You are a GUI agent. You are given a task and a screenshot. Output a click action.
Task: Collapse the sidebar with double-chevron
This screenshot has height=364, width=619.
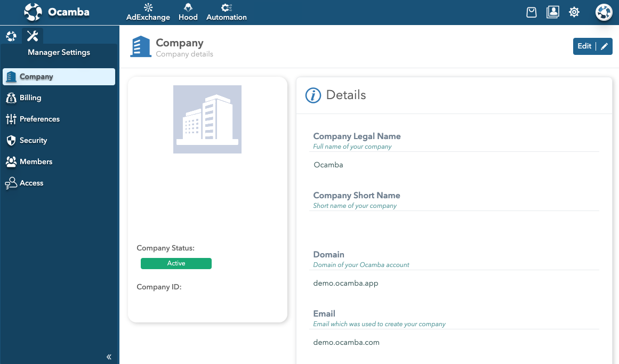[x=109, y=357]
